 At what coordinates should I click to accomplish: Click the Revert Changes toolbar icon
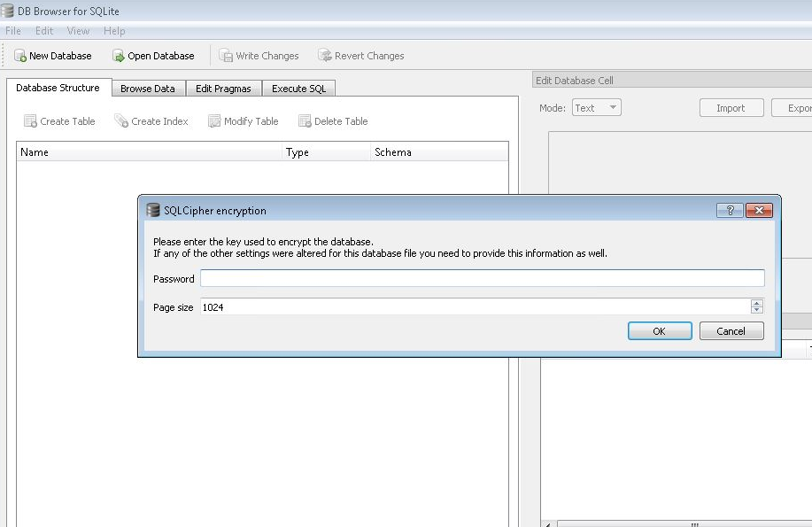pyautogui.click(x=325, y=56)
